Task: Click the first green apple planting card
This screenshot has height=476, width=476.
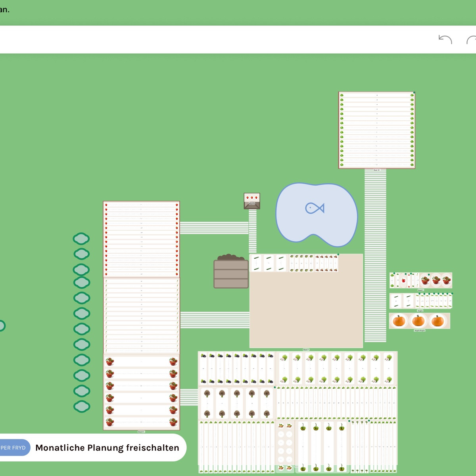Action: (x=284, y=369)
